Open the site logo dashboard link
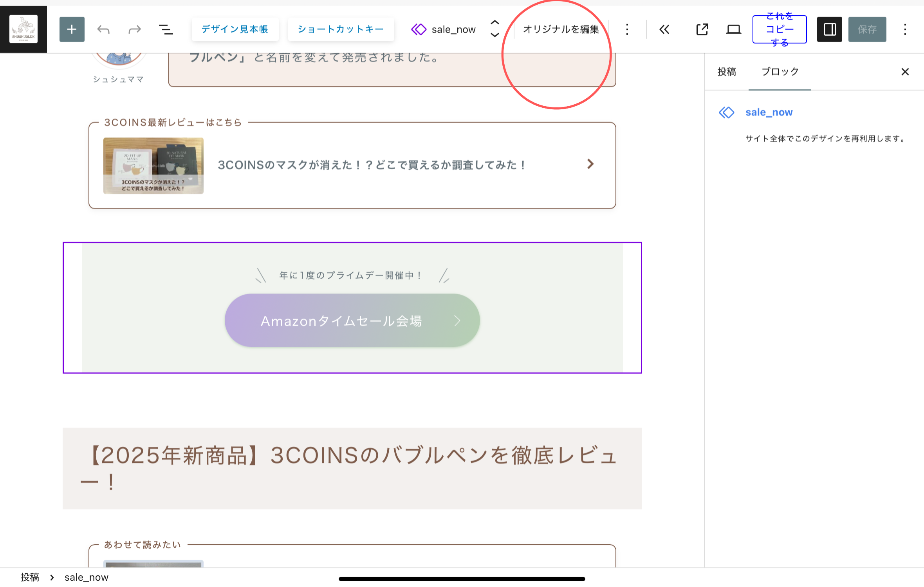 coord(23,29)
